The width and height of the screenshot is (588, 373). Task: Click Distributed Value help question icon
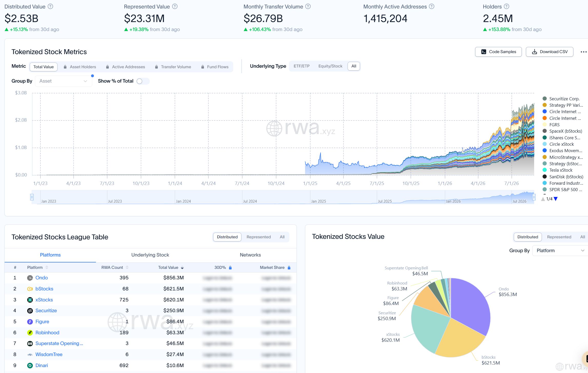[x=51, y=7]
